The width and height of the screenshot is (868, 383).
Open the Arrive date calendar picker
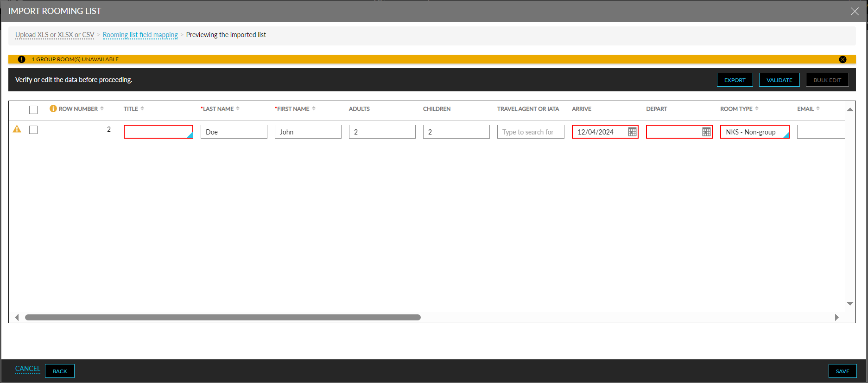click(632, 132)
